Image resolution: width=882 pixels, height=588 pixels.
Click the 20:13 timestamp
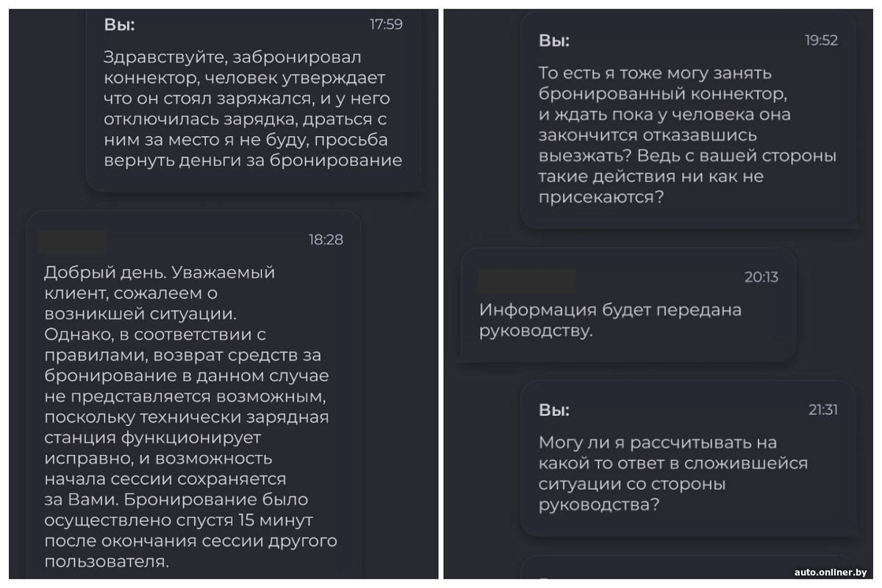point(761,277)
